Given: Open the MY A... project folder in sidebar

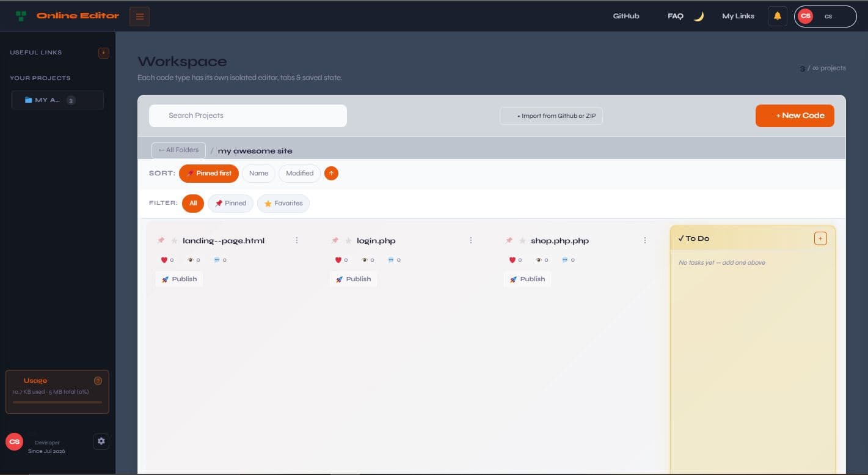Looking at the screenshot, I should pos(57,100).
